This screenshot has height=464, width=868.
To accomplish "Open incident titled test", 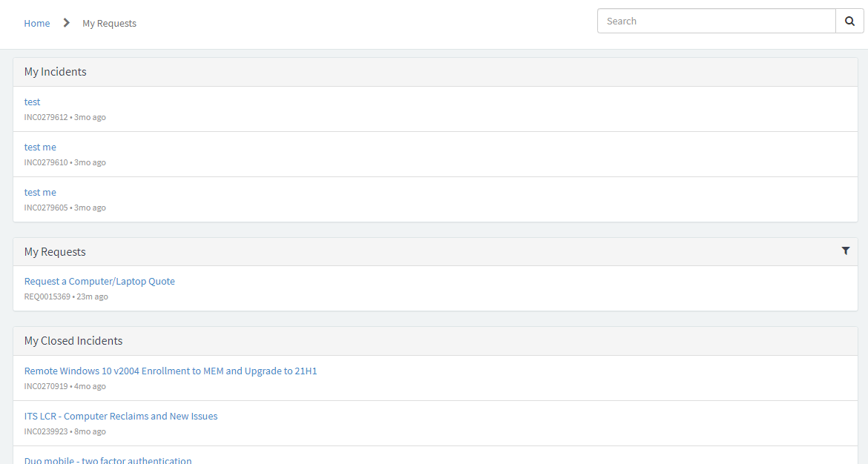I will [x=32, y=102].
